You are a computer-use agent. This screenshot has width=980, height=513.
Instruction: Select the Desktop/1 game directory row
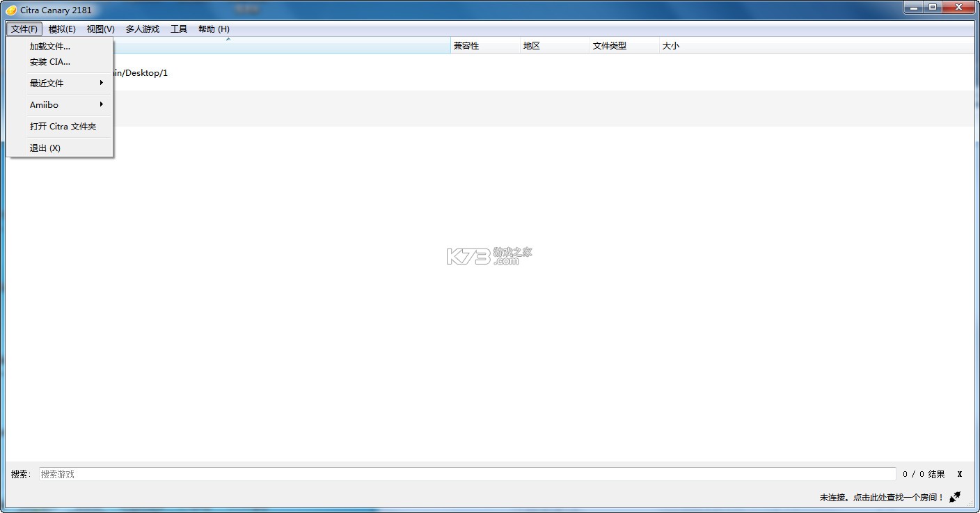tap(489, 73)
